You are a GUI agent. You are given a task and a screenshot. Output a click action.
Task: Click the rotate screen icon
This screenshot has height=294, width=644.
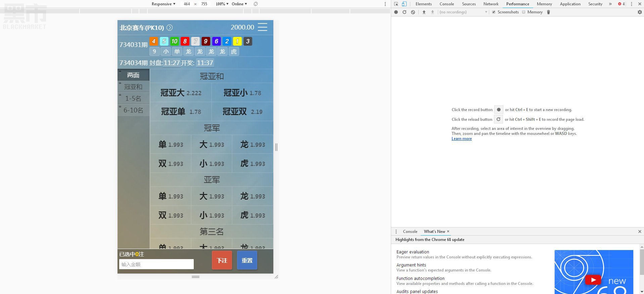click(256, 4)
